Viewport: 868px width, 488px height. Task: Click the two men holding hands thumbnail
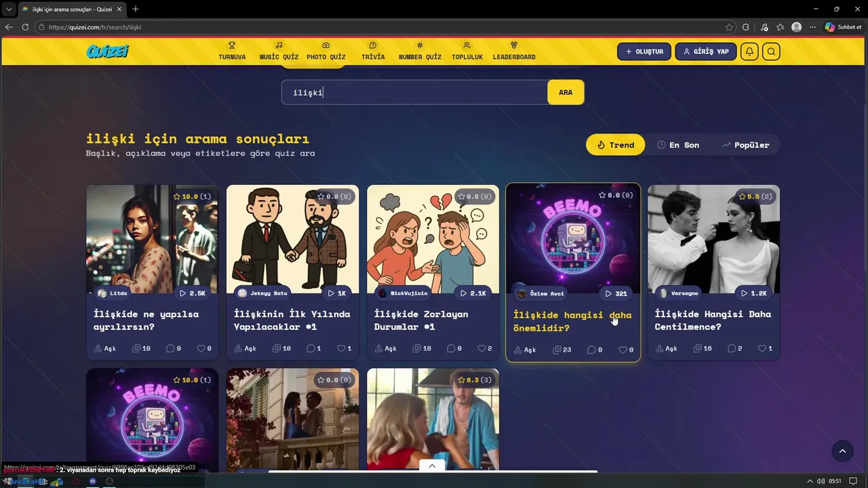[292, 239]
